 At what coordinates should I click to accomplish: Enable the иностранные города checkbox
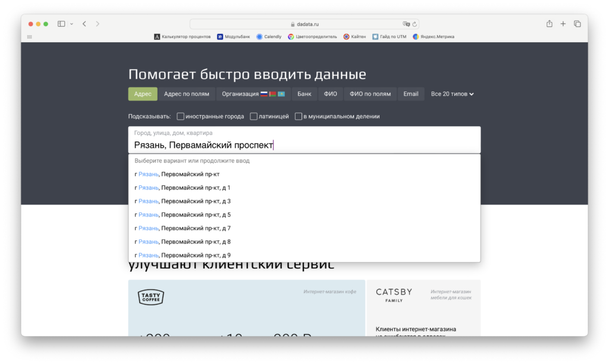pyautogui.click(x=180, y=116)
